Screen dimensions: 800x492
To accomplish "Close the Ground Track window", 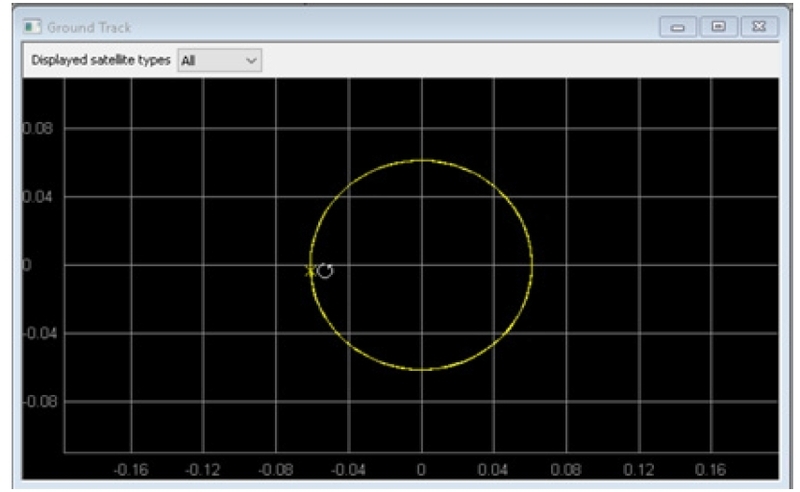I will point(759,27).
